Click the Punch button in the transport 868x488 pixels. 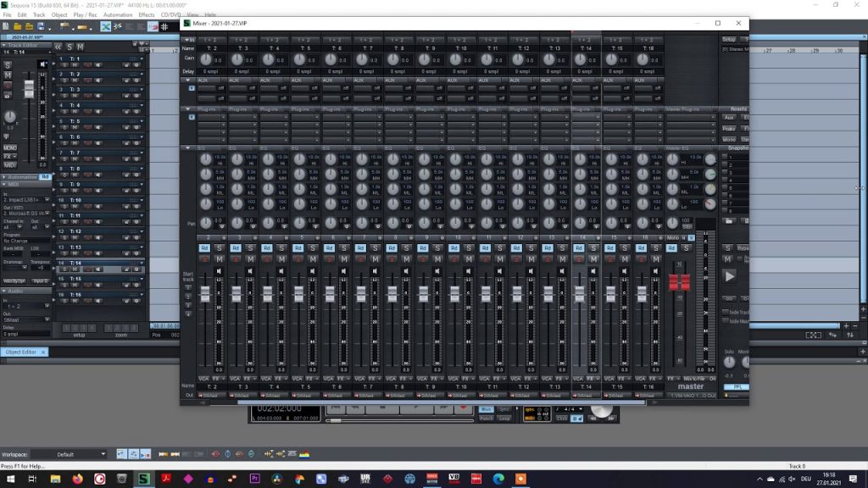click(486, 419)
